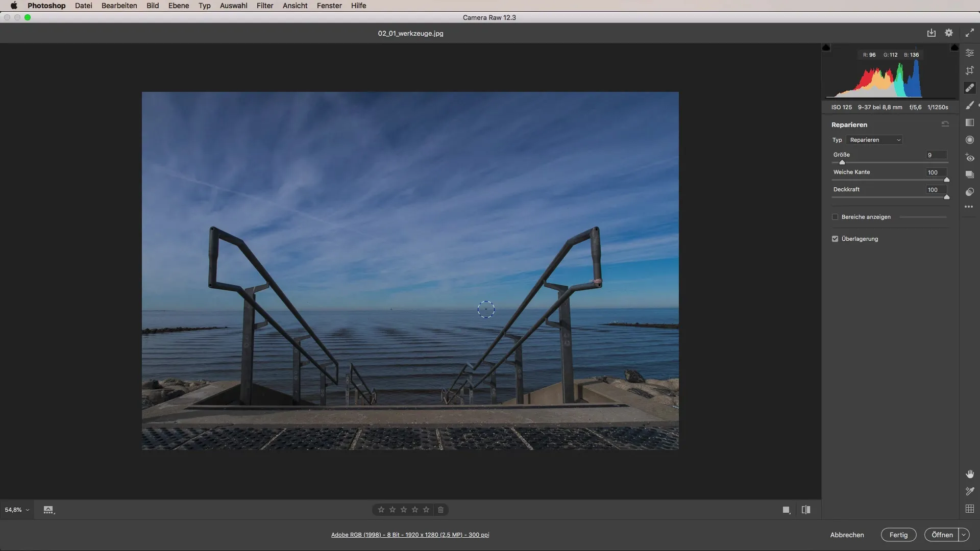This screenshot has width=980, height=551.
Task: Click the Deckkraft value field
Action: click(937, 190)
